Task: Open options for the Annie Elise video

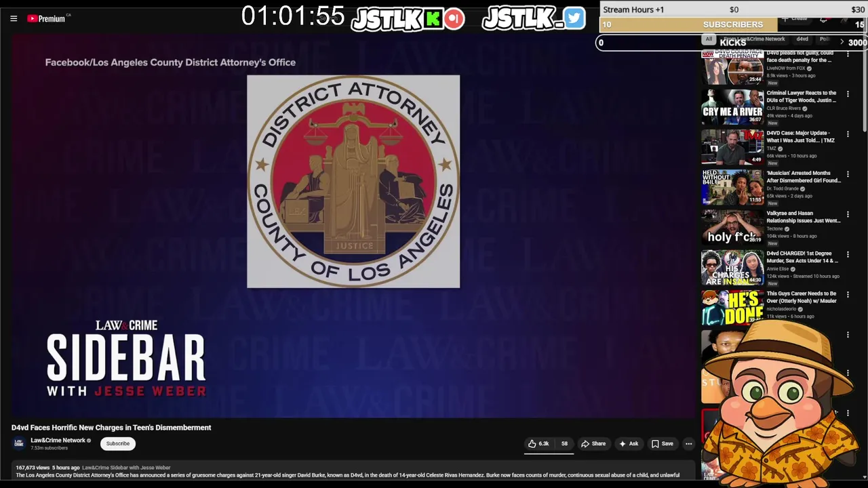Action: pyautogui.click(x=848, y=254)
